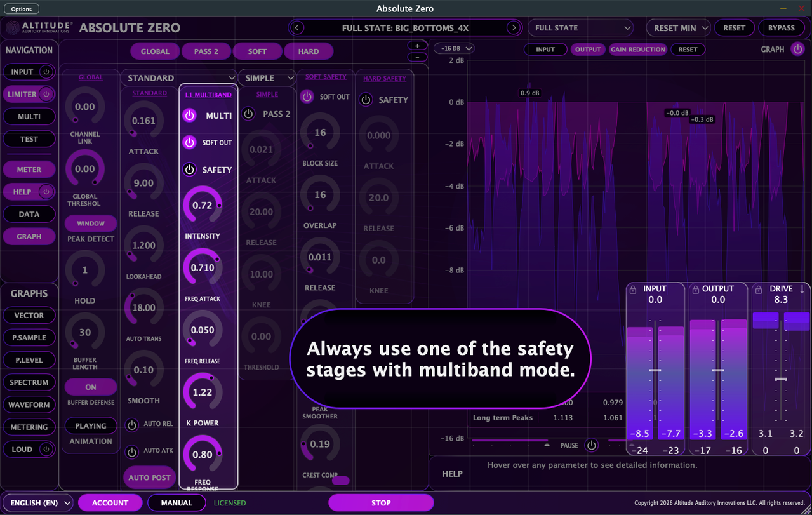Viewport: 812px width, 515px height.
Task: Switch to the HARD tab
Action: pos(309,51)
